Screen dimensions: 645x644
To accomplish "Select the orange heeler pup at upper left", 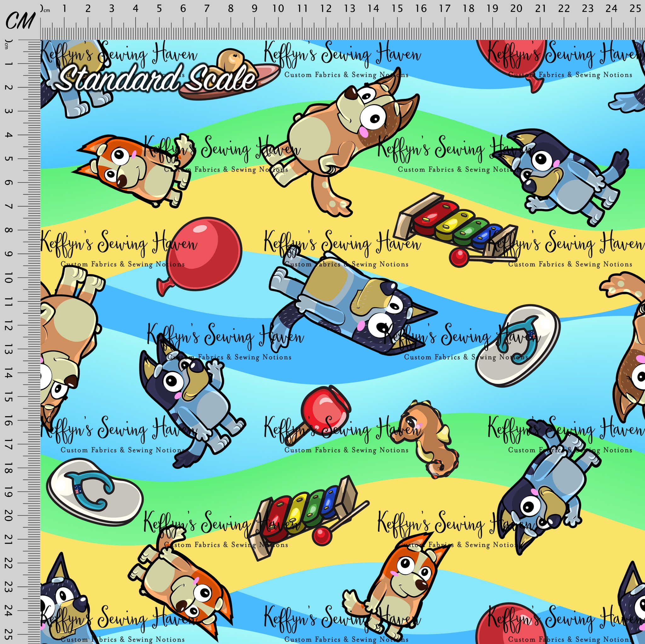I will (134, 170).
